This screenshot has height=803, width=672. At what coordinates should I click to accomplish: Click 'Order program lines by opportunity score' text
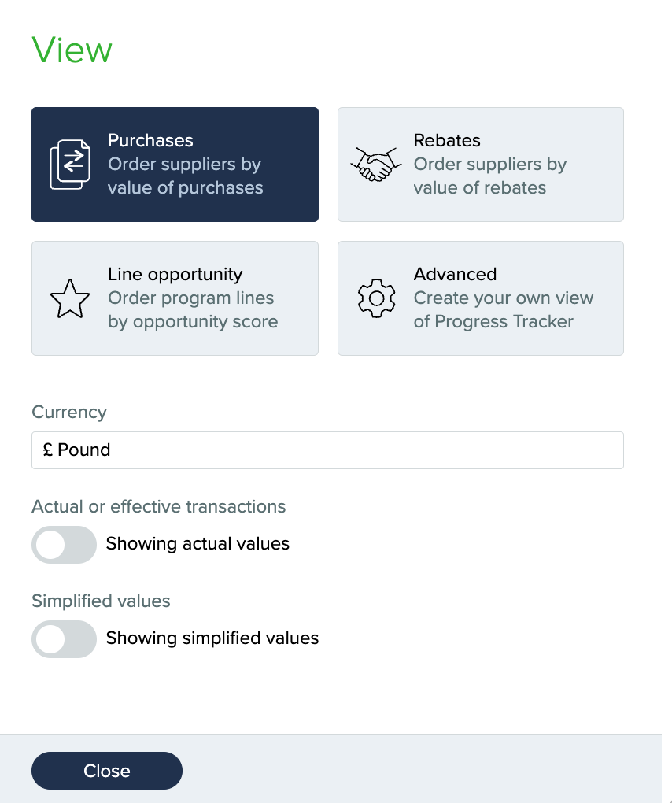(x=192, y=310)
